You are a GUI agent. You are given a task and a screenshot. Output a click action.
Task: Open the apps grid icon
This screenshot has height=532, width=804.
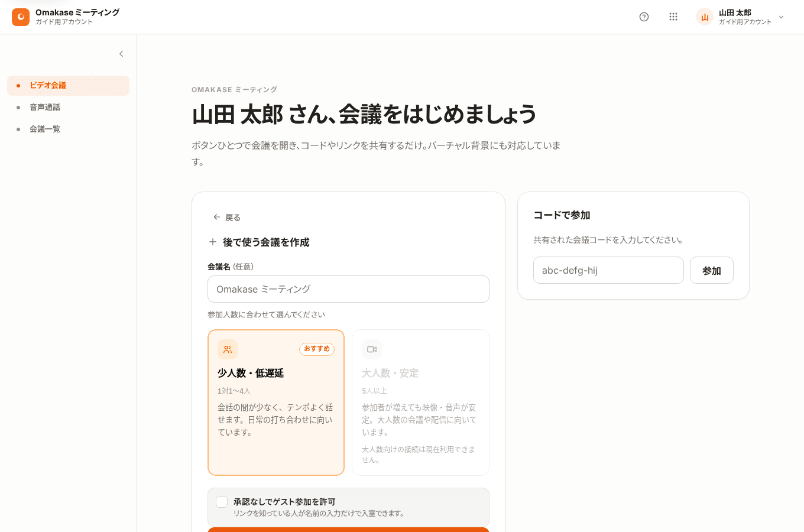pos(673,17)
